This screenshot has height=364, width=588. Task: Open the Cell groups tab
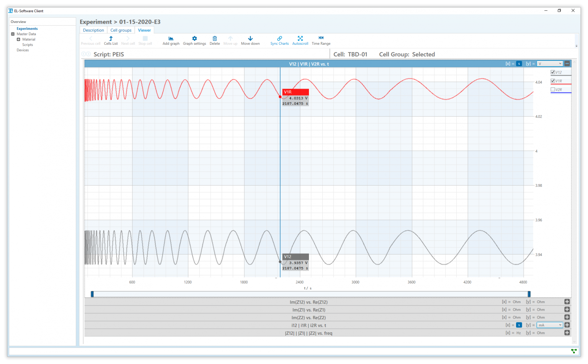coord(121,30)
